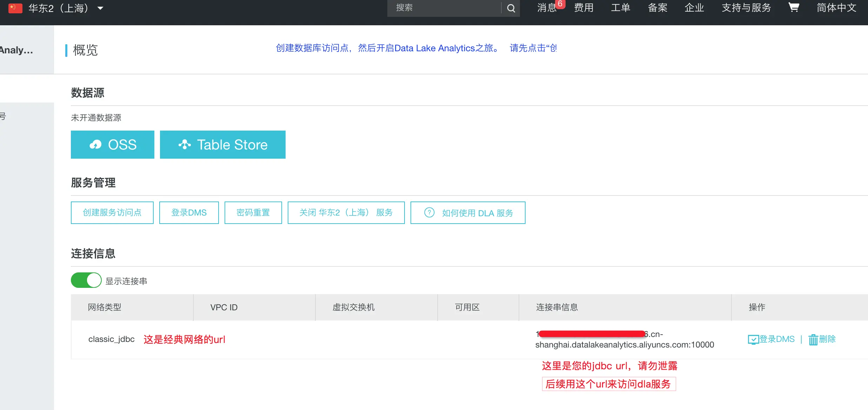Click the 登录DMS button under 服务管理
Image resolution: width=868 pixels, height=410 pixels.
pos(189,213)
